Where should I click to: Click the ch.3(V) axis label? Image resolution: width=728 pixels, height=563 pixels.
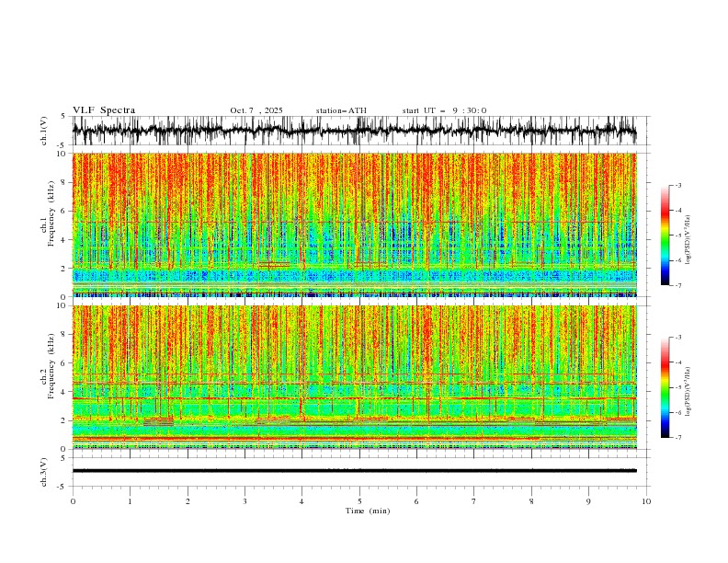(x=44, y=472)
